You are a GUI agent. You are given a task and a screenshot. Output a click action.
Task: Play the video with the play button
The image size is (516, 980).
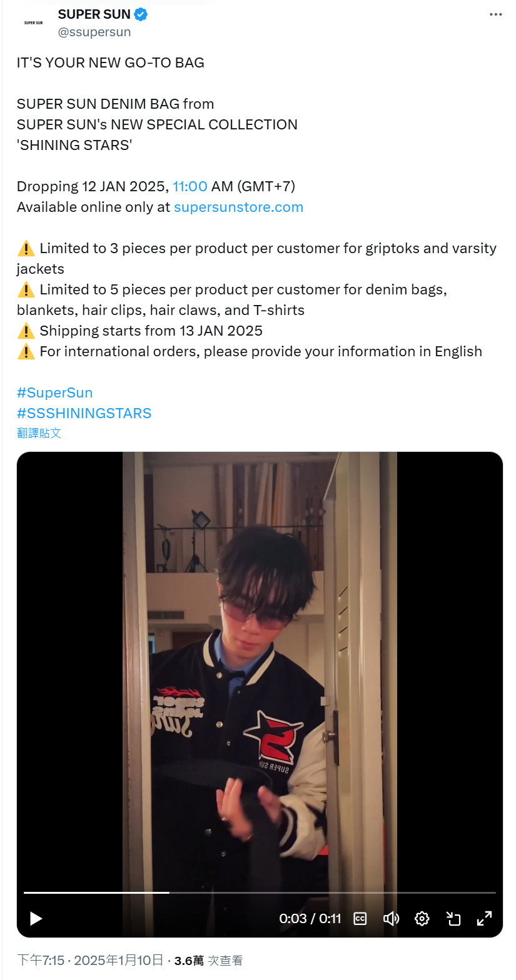point(36,918)
